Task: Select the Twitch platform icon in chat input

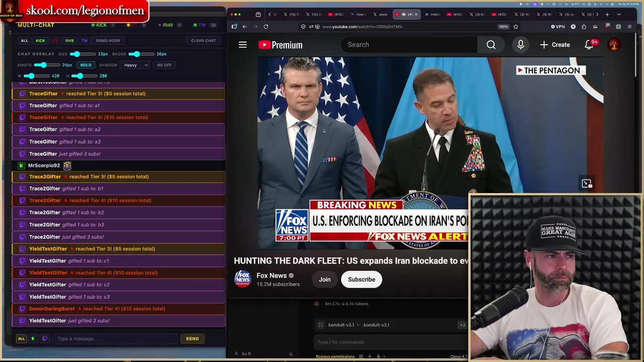Action: 45,338
